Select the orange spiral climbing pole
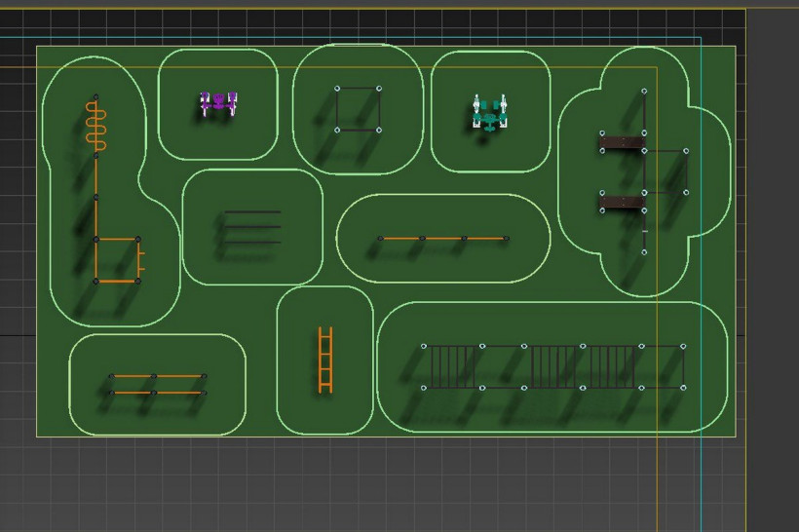799x532 pixels. (x=95, y=128)
